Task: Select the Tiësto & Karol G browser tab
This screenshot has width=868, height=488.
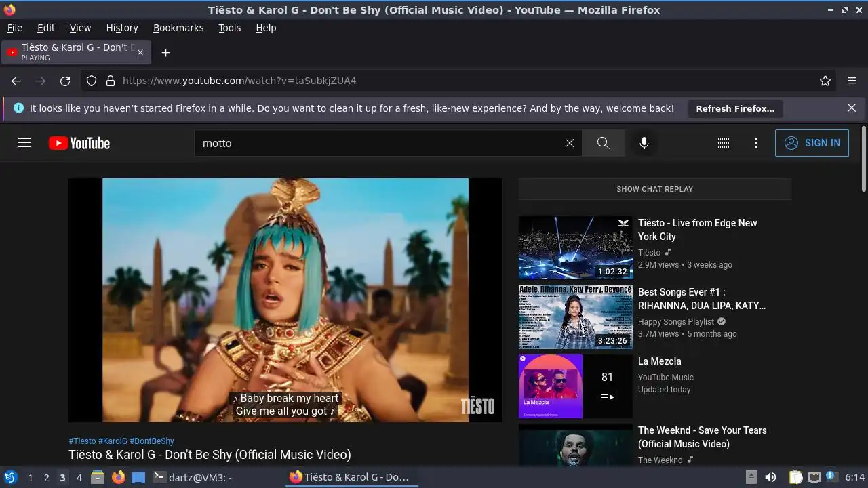Action: click(76, 52)
